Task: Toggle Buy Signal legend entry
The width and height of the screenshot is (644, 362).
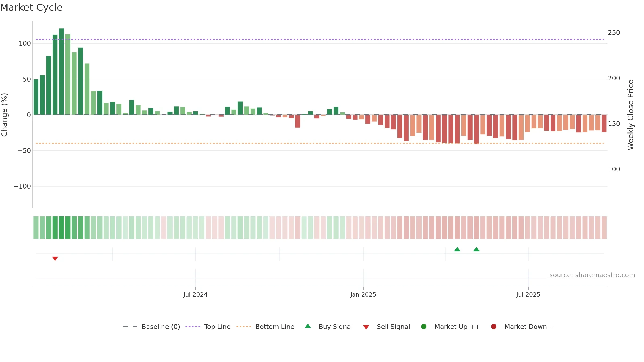Action: [329, 327]
